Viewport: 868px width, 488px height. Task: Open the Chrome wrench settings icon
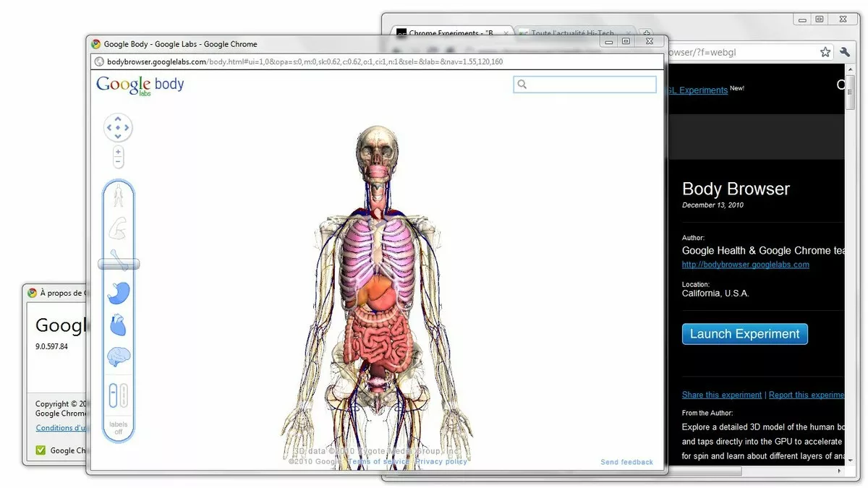tap(844, 52)
